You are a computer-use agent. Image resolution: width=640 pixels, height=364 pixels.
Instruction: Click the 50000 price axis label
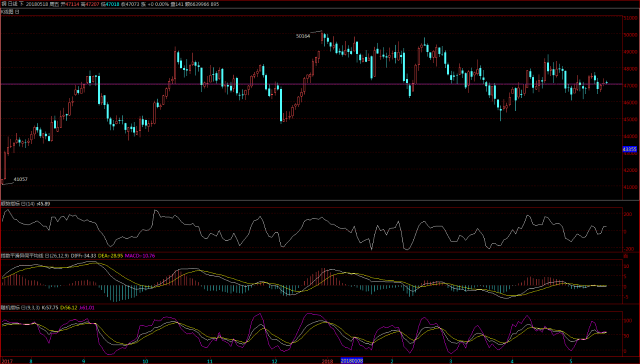630,35
